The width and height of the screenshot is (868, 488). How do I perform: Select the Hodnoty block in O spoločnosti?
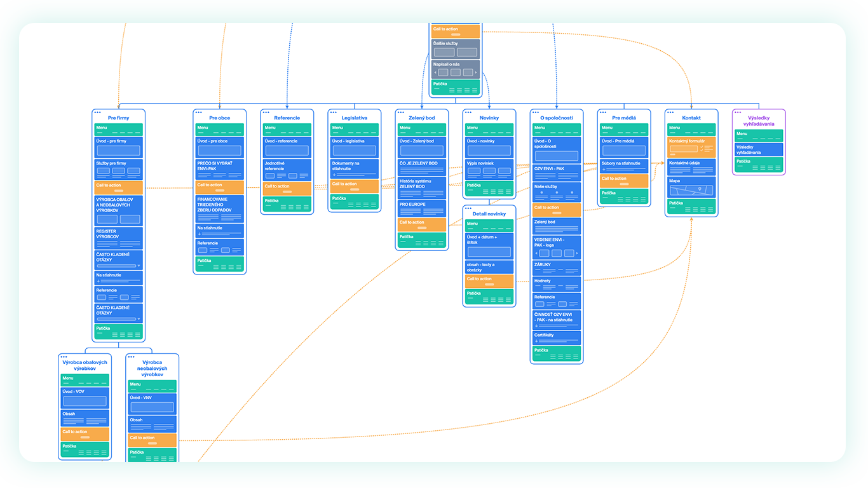(x=556, y=283)
